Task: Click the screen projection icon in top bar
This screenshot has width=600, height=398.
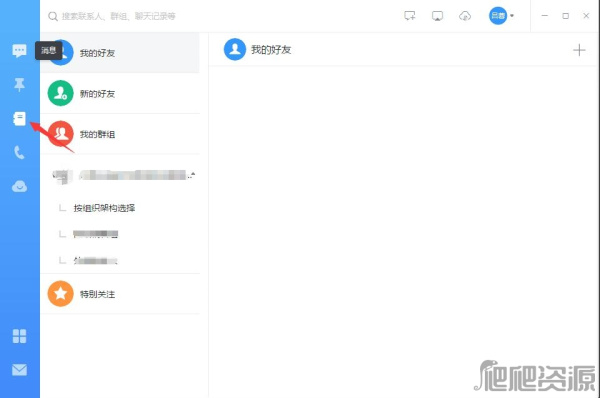Action: tap(437, 16)
